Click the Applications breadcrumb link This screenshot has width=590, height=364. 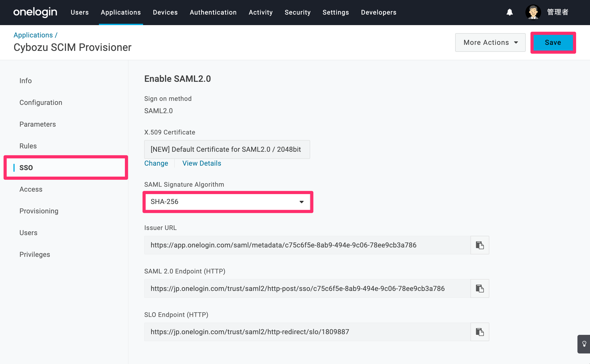(33, 35)
